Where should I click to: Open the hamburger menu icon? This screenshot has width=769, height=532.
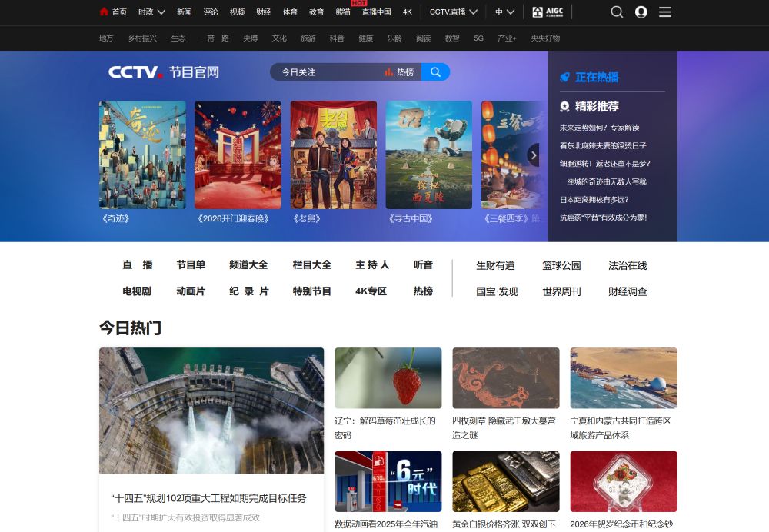tap(664, 12)
